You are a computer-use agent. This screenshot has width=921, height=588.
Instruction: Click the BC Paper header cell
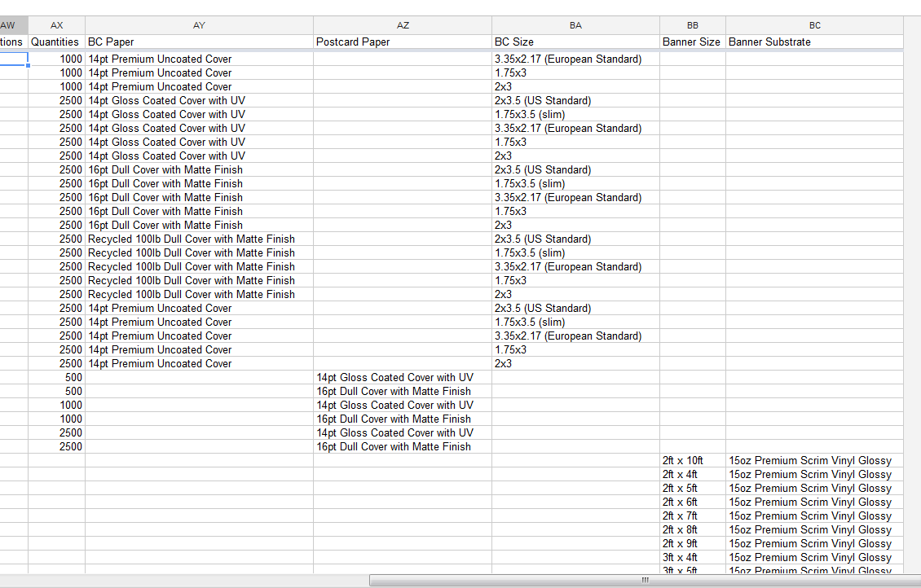pos(199,42)
